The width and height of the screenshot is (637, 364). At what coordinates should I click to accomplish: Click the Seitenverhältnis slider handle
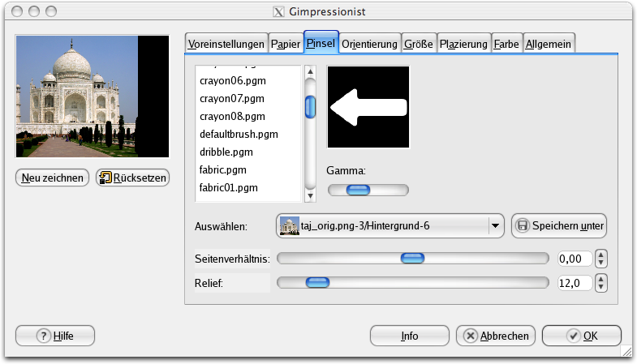tap(412, 258)
